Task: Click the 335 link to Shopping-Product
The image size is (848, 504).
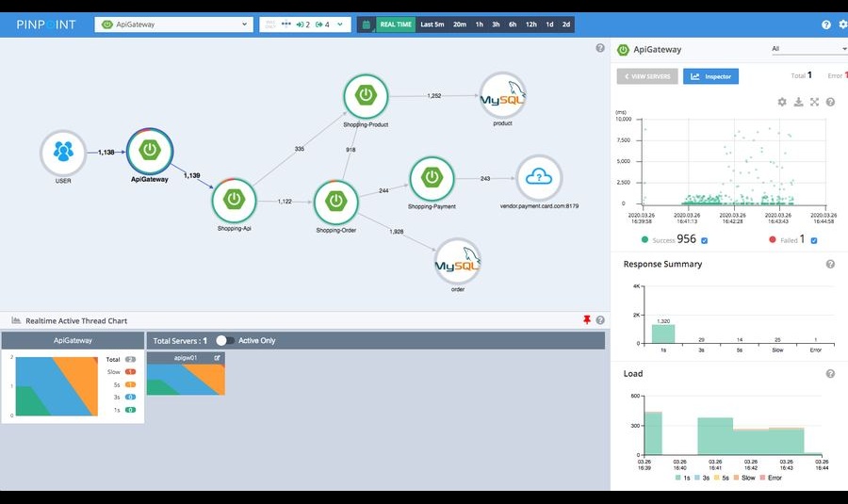Action: pyautogui.click(x=300, y=149)
